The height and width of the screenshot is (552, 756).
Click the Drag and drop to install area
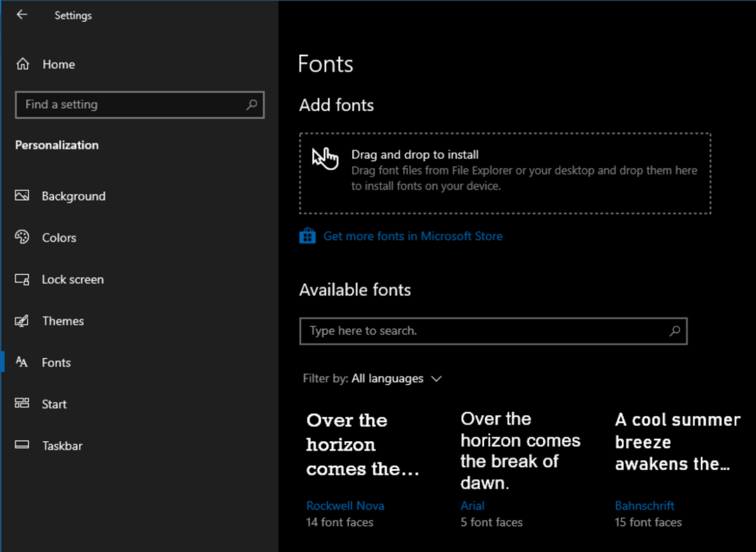point(505,173)
